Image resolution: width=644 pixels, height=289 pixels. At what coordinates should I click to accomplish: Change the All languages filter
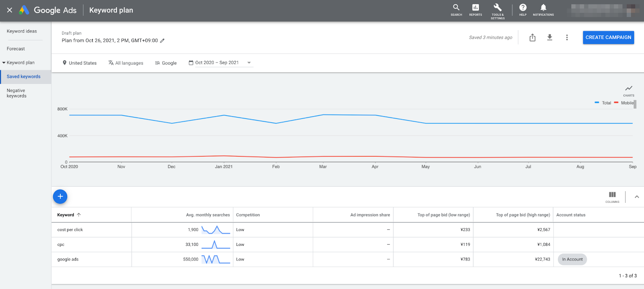(x=126, y=63)
